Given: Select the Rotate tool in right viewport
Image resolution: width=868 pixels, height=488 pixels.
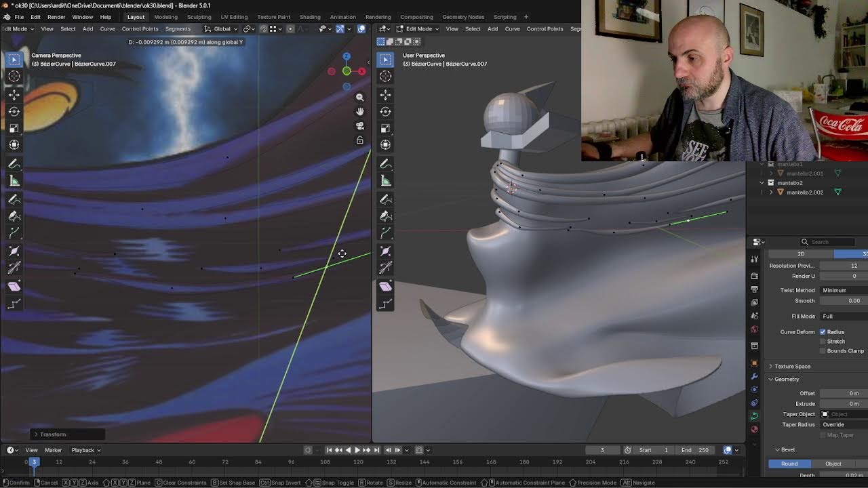Looking at the screenshot, I should pos(386,112).
